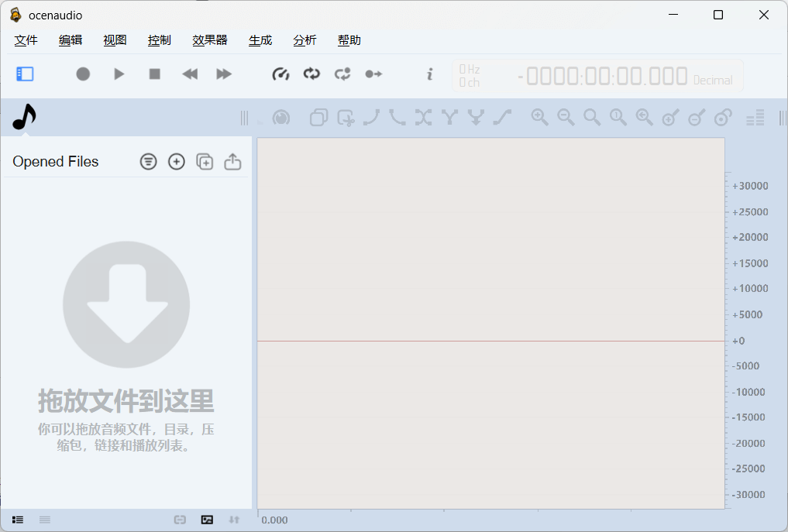The image size is (788, 532).
Task: Toggle the waveform thumbnail view in the status bar
Action: point(207,520)
